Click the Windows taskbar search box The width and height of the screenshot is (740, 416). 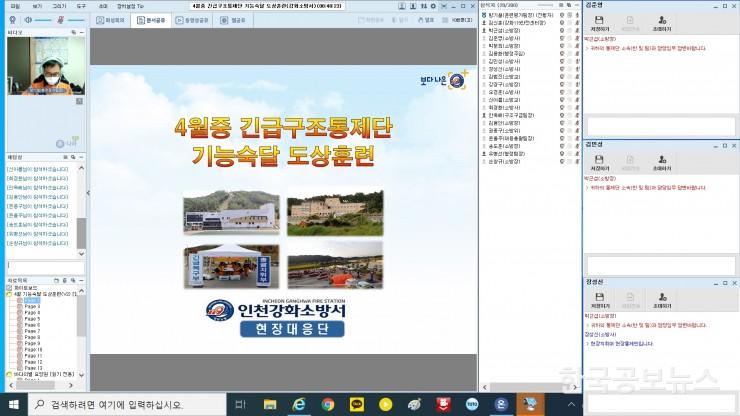coord(126,405)
